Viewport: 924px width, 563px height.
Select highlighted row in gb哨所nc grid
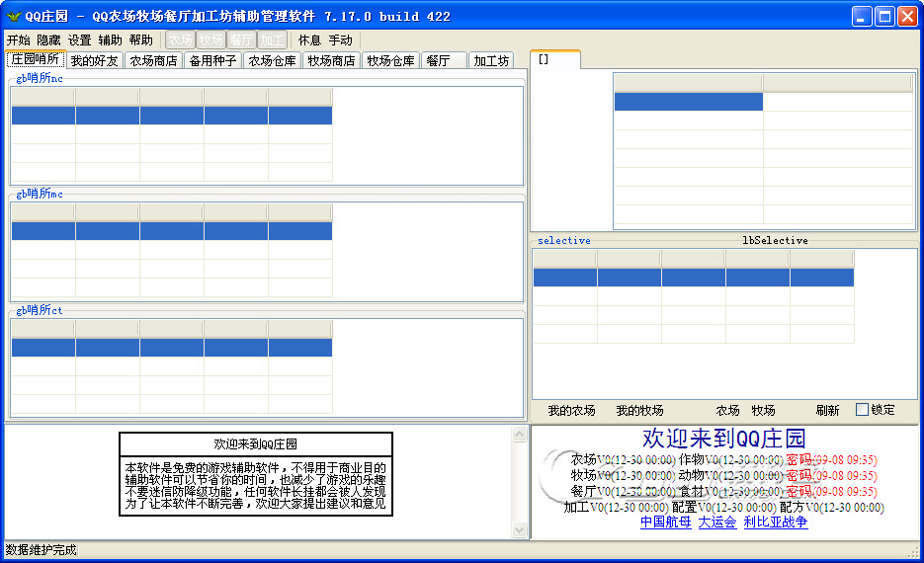click(x=172, y=116)
